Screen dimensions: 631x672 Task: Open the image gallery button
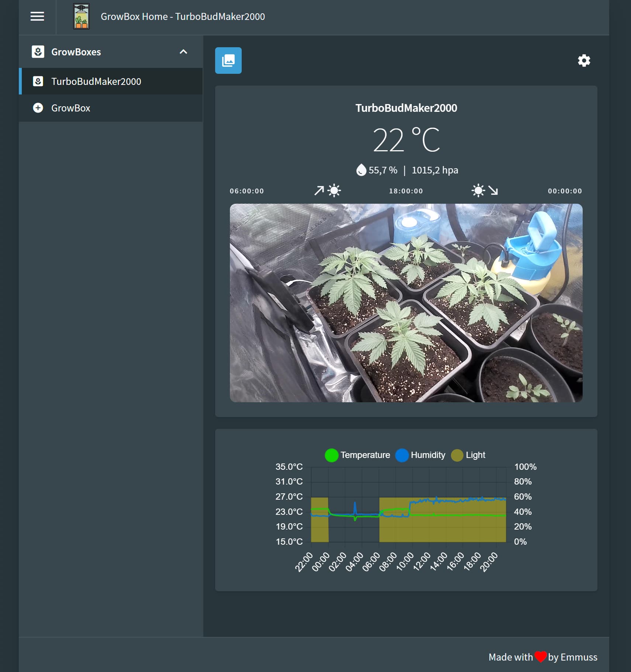[x=228, y=61]
